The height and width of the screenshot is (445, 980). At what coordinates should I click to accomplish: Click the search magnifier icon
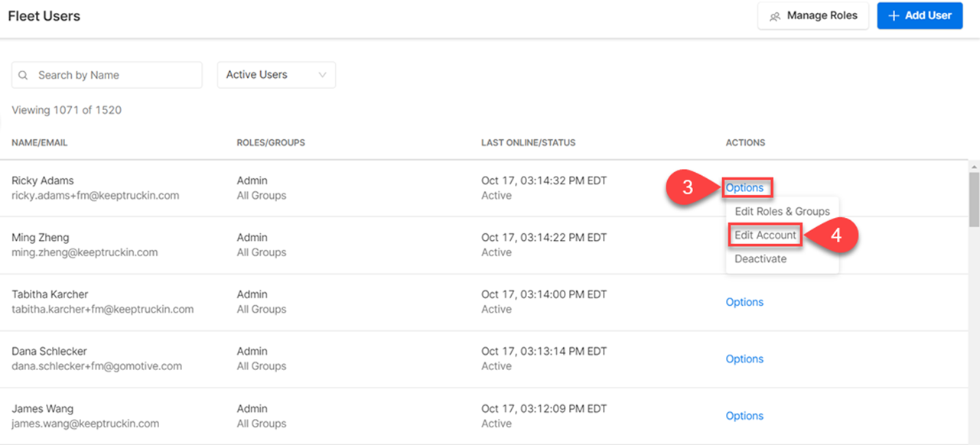(x=24, y=75)
